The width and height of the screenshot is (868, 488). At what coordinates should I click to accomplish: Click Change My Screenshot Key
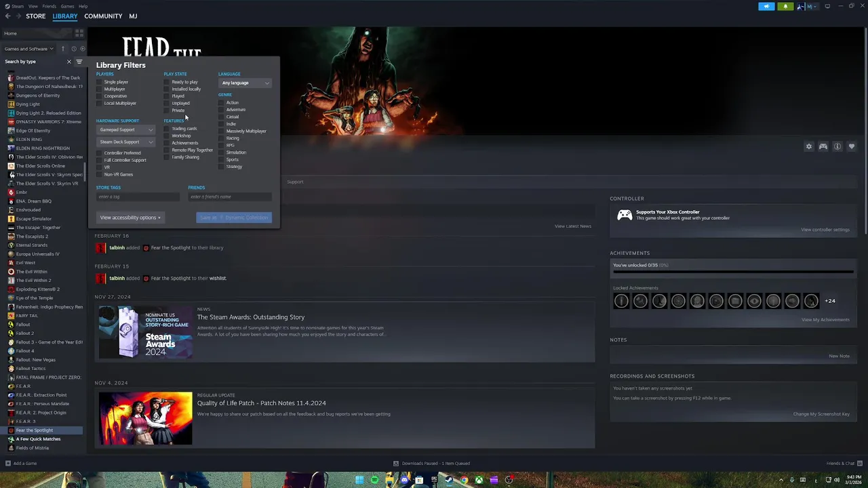[x=821, y=414]
